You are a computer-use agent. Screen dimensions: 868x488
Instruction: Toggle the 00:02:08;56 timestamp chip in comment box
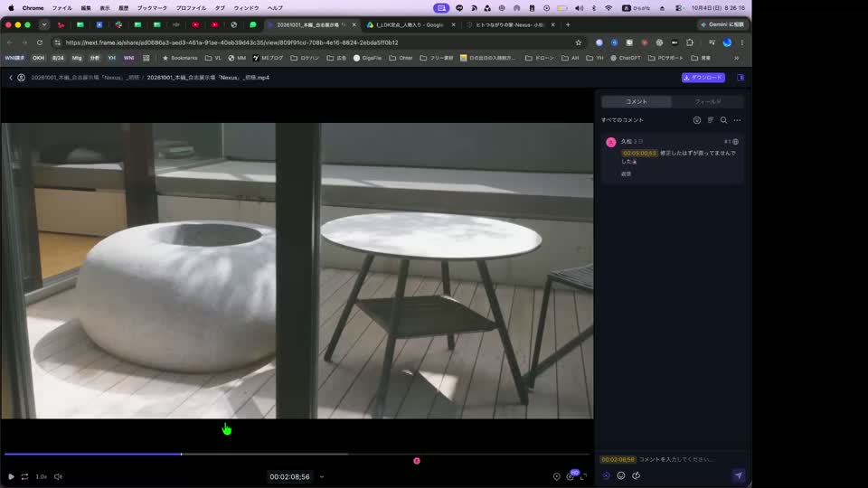pos(618,459)
